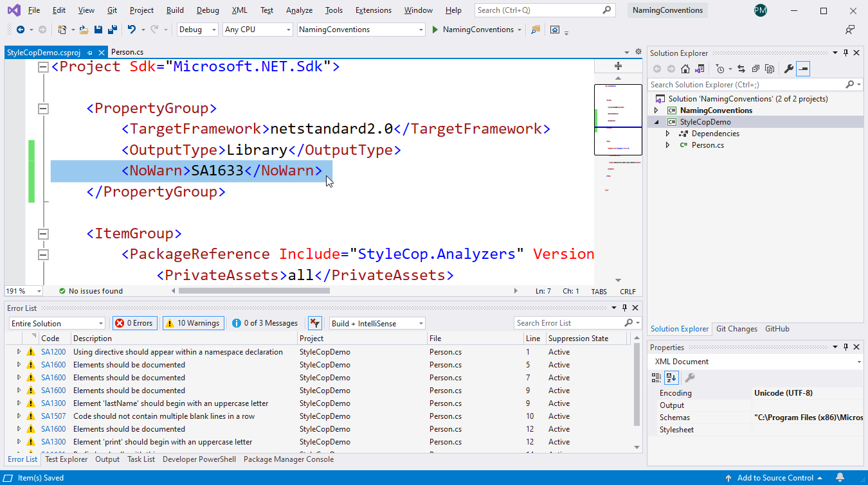
Task: Open the Analyze menu
Action: pos(299,10)
